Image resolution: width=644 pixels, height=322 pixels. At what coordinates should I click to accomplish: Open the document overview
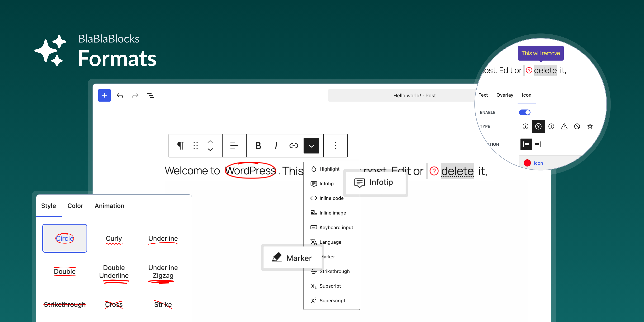151,95
